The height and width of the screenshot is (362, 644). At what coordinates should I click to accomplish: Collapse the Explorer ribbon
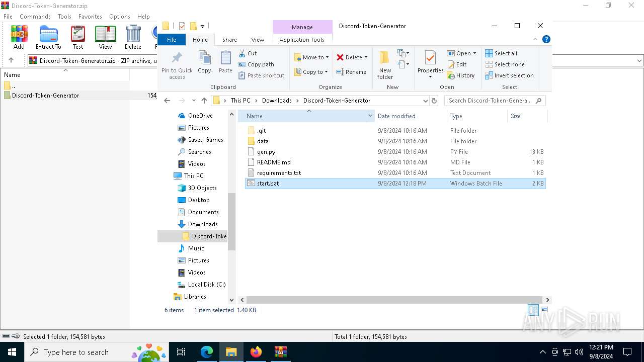click(535, 39)
